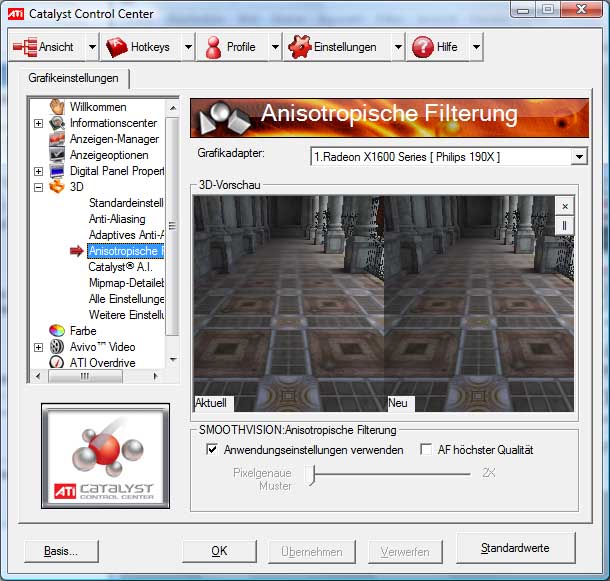
Task: Expand the Avivo Video tree node
Action: (38, 347)
